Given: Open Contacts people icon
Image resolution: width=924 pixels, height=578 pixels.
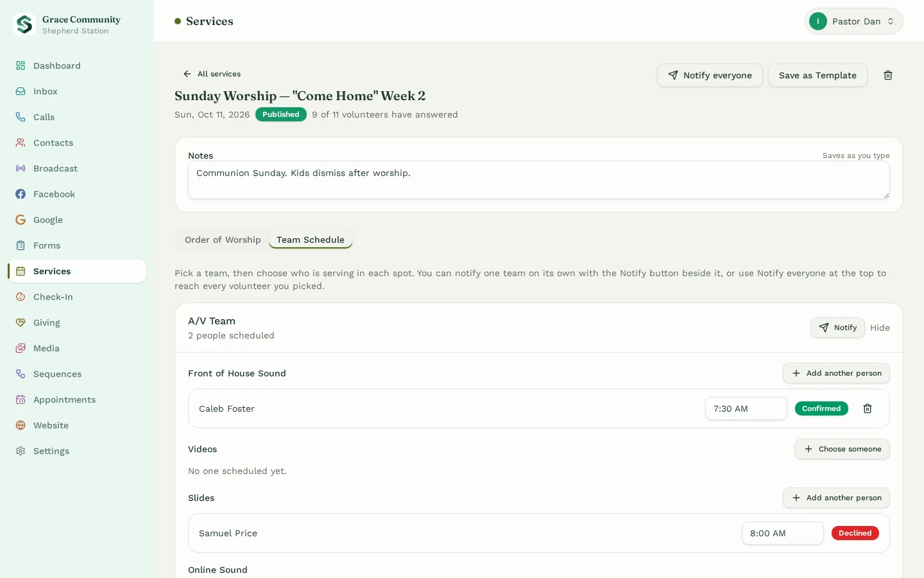Looking at the screenshot, I should (21, 143).
